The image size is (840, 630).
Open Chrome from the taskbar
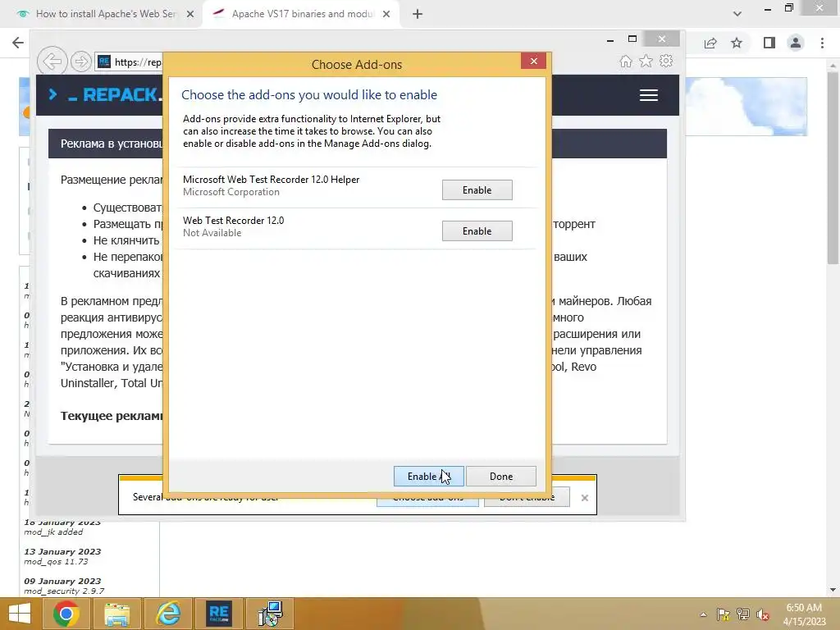coord(66,614)
